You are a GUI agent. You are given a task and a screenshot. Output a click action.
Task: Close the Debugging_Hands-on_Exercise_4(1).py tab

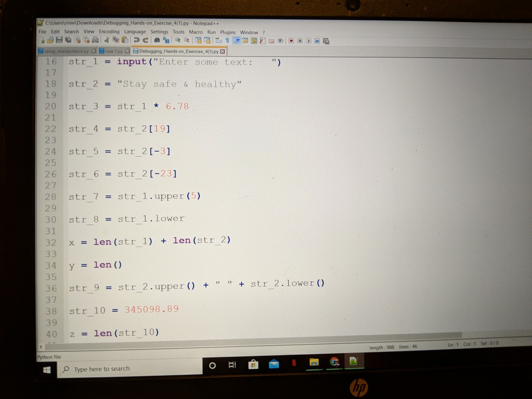coord(223,52)
